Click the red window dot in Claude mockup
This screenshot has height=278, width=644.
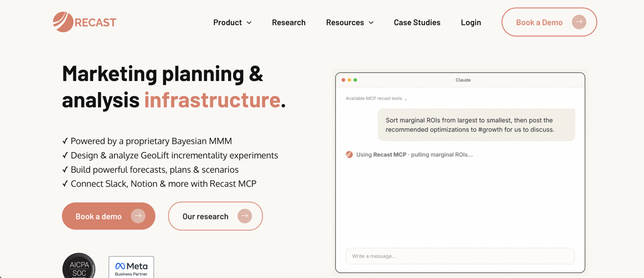343,80
